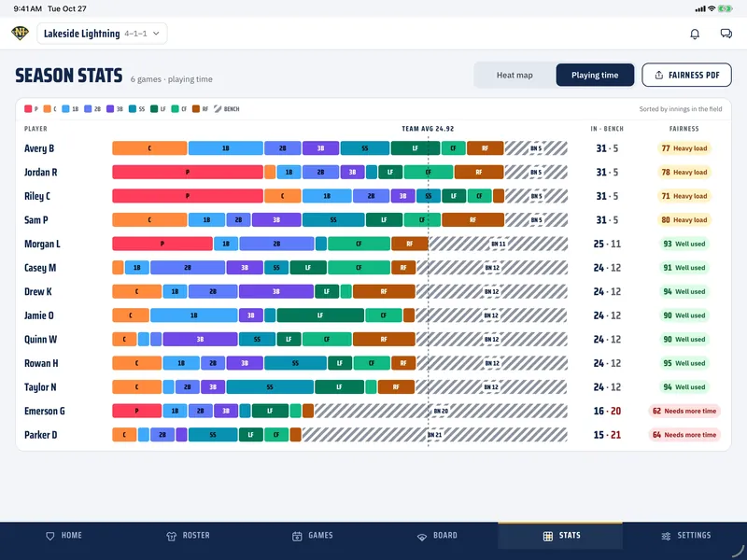This screenshot has height=560, width=747.
Task: Select player Rowan H
Action: coord(41,363)
